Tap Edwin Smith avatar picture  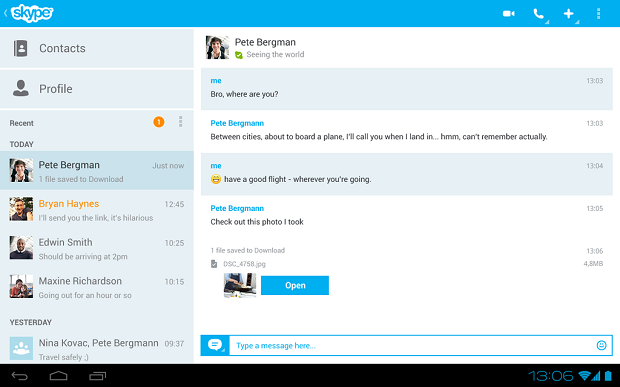pos(21,248)
